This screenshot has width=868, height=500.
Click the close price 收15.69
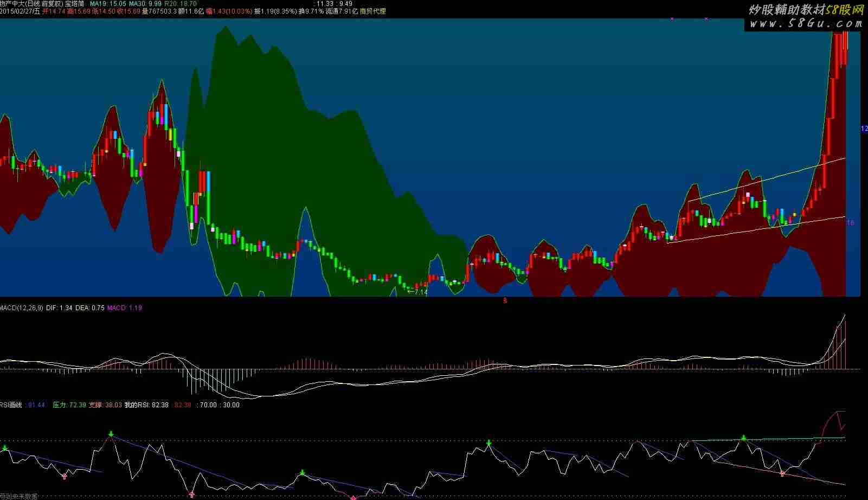click(129, 11)
